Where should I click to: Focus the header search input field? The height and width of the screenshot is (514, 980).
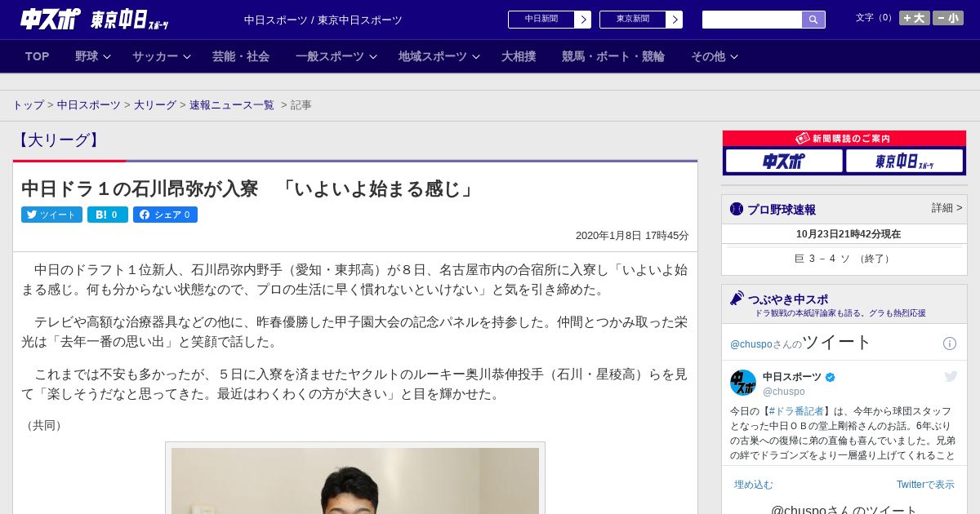[752, 20]
